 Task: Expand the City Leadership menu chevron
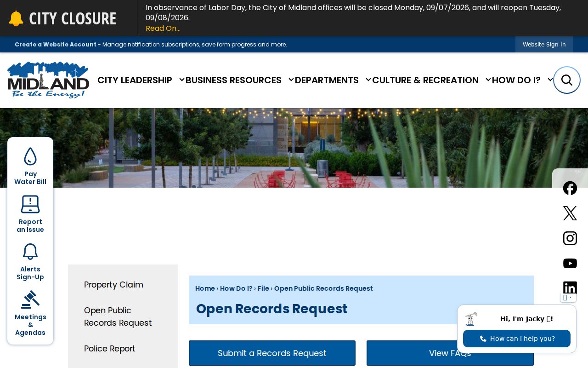181,80
